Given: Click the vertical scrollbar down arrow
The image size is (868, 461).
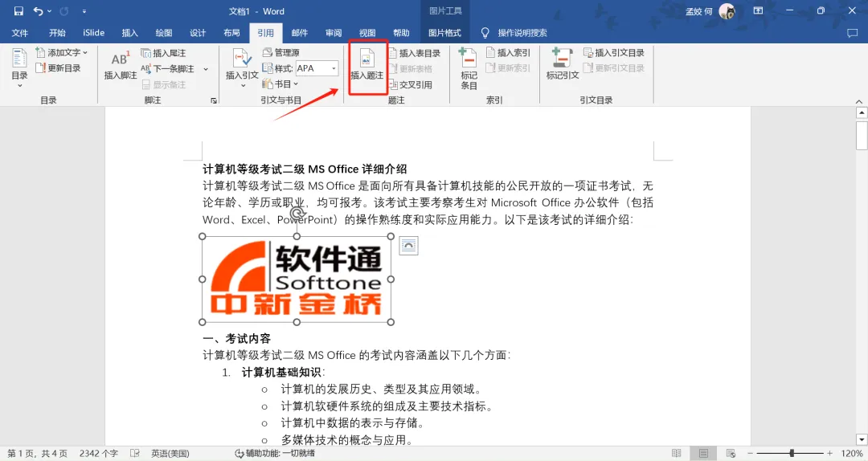Looking at the screenshot, I should click(862, 439).
